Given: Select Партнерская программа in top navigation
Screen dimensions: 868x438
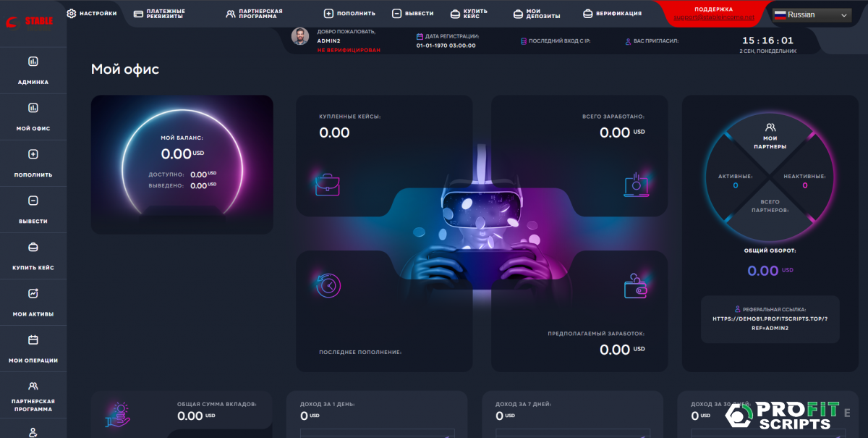Looking at the screenshot, I should tap(254, 14).
